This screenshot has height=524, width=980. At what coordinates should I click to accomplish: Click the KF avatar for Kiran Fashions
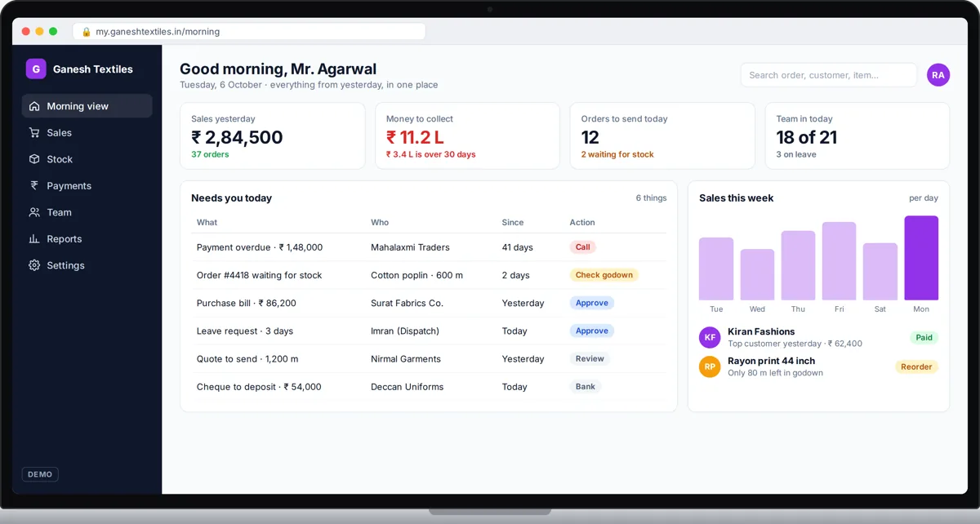710,337
